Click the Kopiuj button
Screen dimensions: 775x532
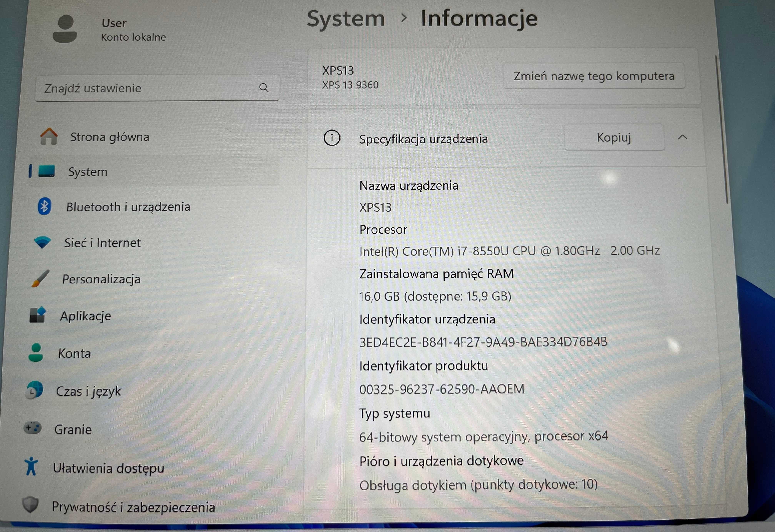614,137
